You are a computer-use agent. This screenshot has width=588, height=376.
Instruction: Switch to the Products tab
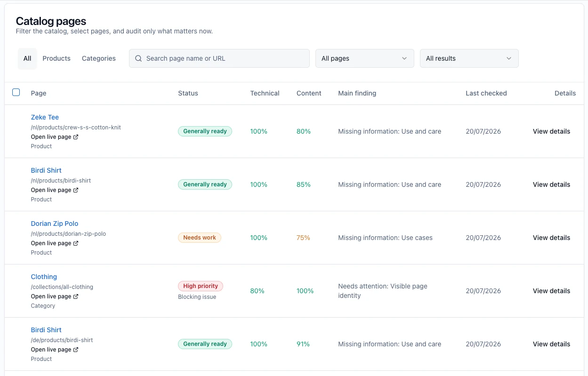[56, 58]
